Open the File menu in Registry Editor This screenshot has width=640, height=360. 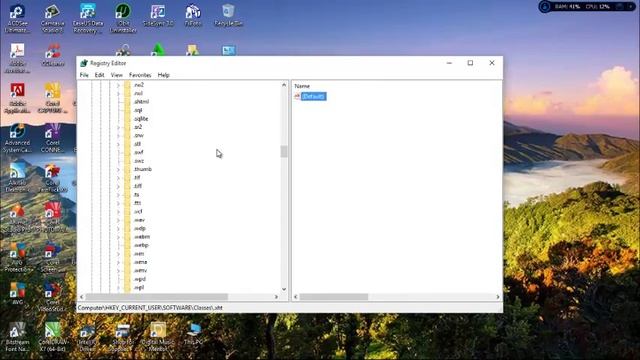click(x=84, y=75)
